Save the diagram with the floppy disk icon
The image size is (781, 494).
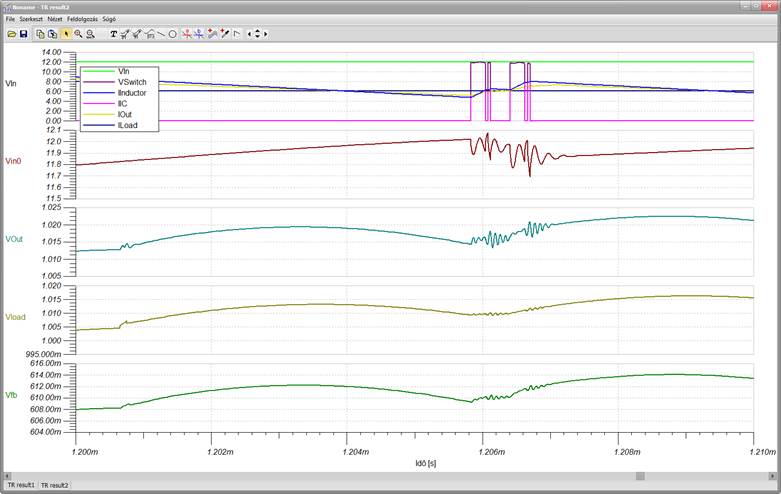[23, 34]
